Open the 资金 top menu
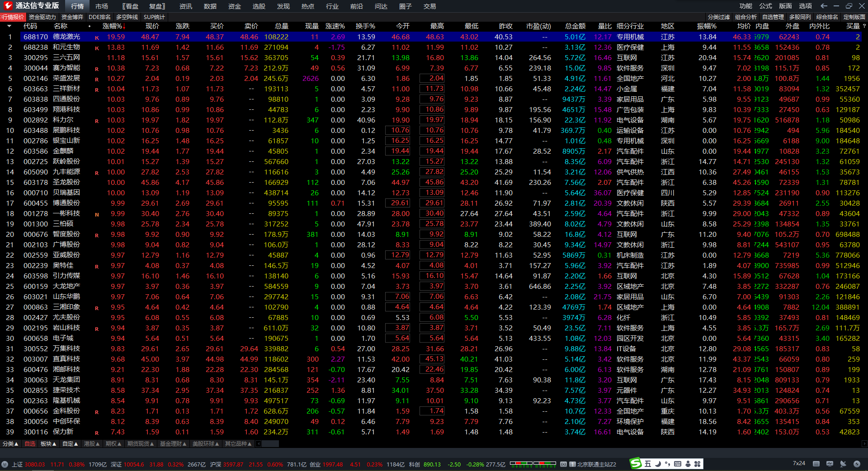 point(234,6)
